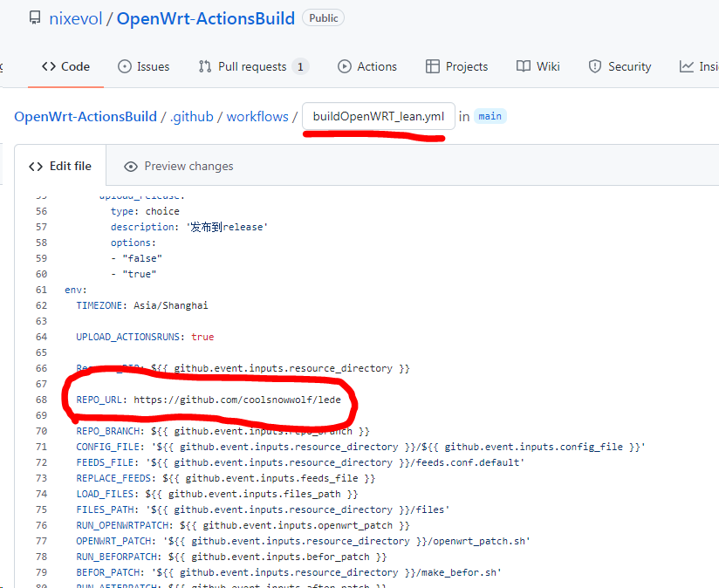719x588 pixels.
Task: Click the Preview changes eye icon
Action: coord(131,167)
